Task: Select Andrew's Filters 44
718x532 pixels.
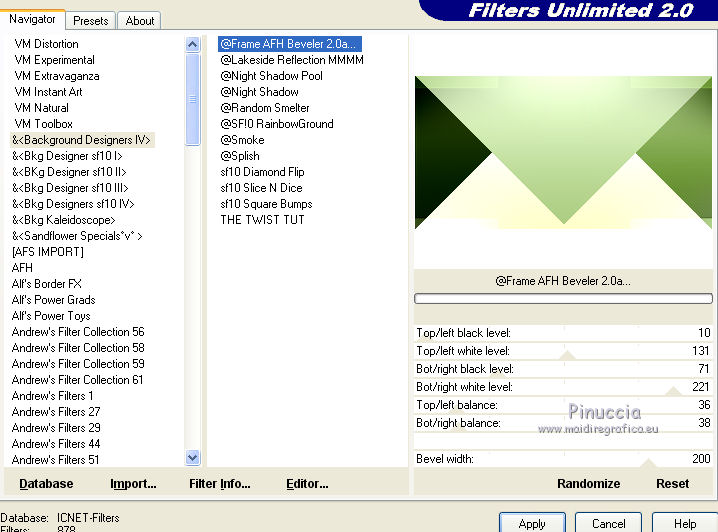Action: [56, 444]
